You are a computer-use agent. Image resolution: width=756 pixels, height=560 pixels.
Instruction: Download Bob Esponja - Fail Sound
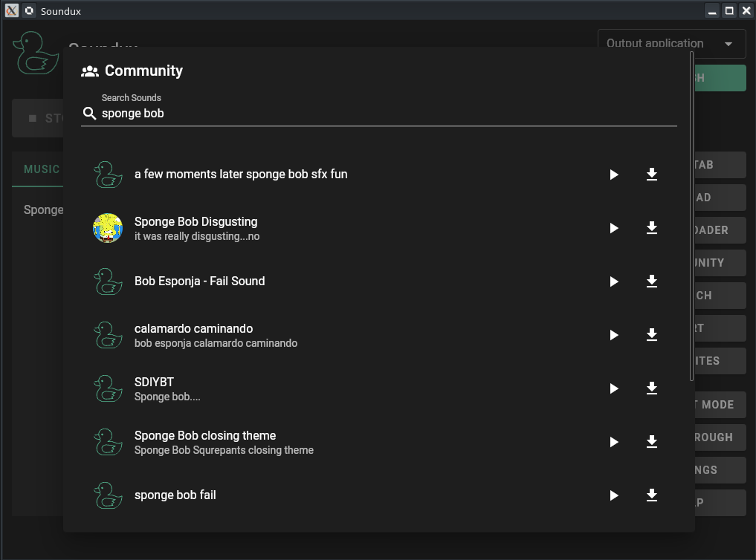click(652, 281)
